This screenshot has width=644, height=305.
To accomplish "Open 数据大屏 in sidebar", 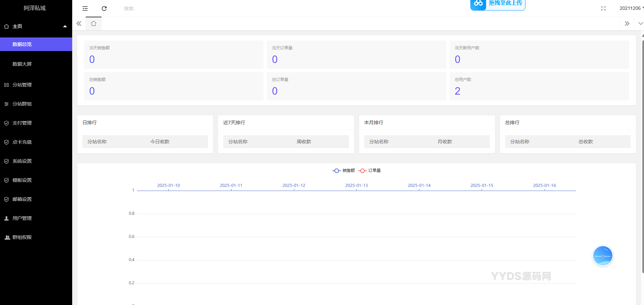I will [x=22, y=64].
